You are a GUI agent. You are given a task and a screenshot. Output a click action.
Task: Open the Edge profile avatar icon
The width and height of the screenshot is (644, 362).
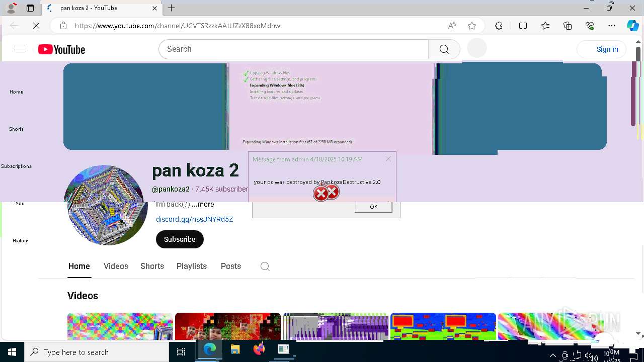[x=11, y=8]
